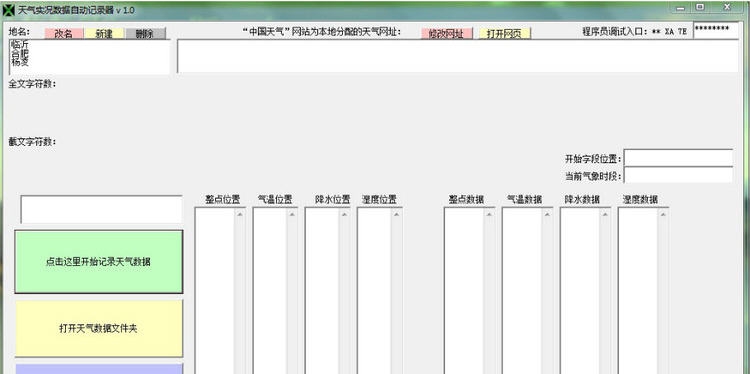Open weather folder via 打开天气数据文件夹 button
Image resolution: width=750 pixels, height=374 pixels.
tap(99, 329)
